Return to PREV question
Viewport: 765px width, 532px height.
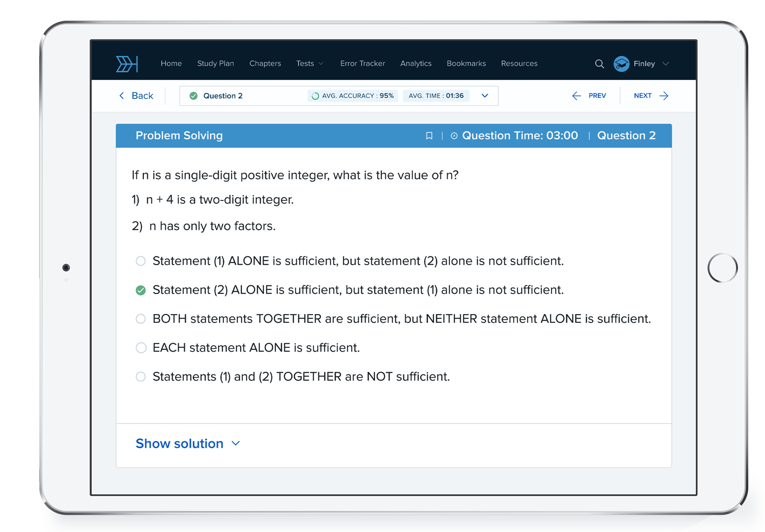589,96
